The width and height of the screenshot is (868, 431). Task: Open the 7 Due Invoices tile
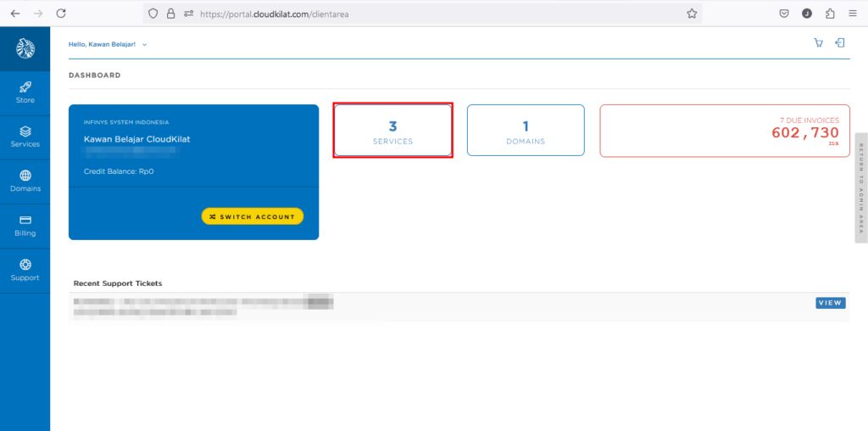point(723,131)
